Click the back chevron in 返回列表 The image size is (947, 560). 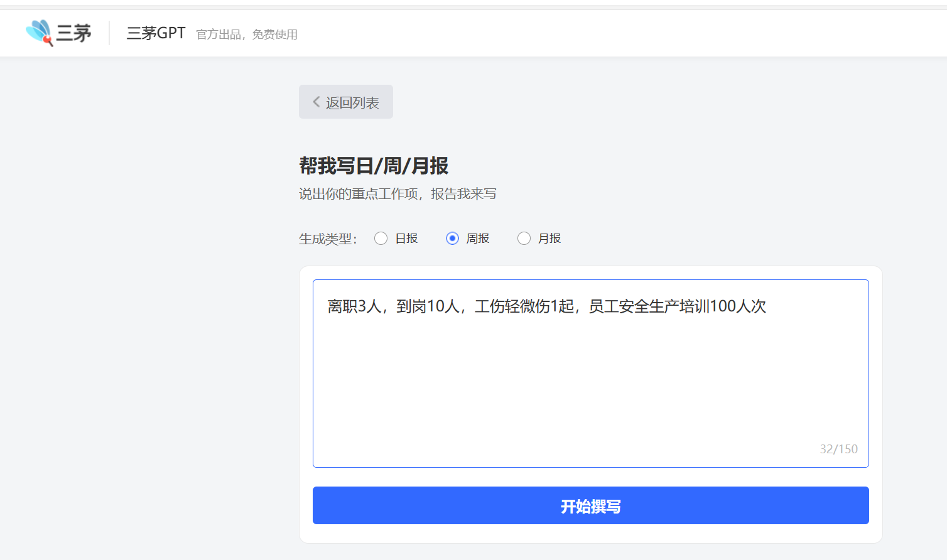(317, 102)
